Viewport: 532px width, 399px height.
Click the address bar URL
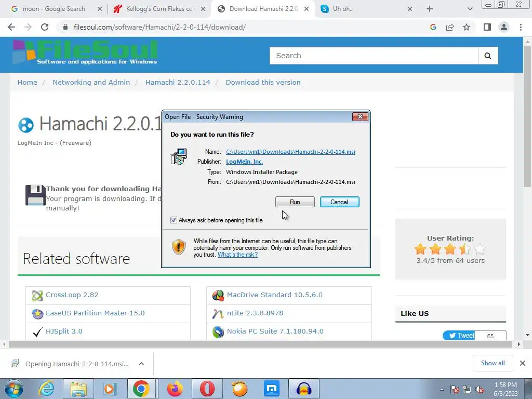(x=159, y=27)
